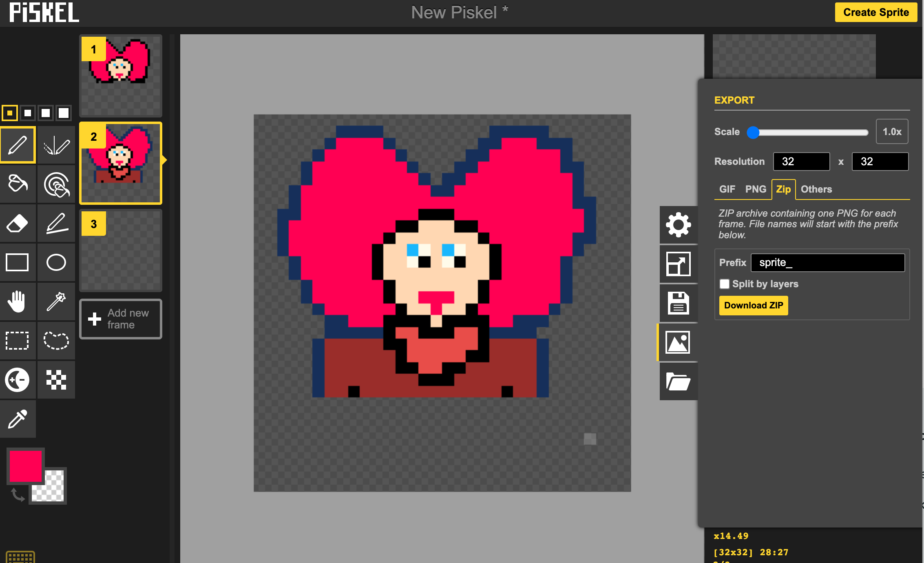Select the second smallest pen size
Image resolution: width=924 pixels, height=563 pixels.
tap(28, 113)
